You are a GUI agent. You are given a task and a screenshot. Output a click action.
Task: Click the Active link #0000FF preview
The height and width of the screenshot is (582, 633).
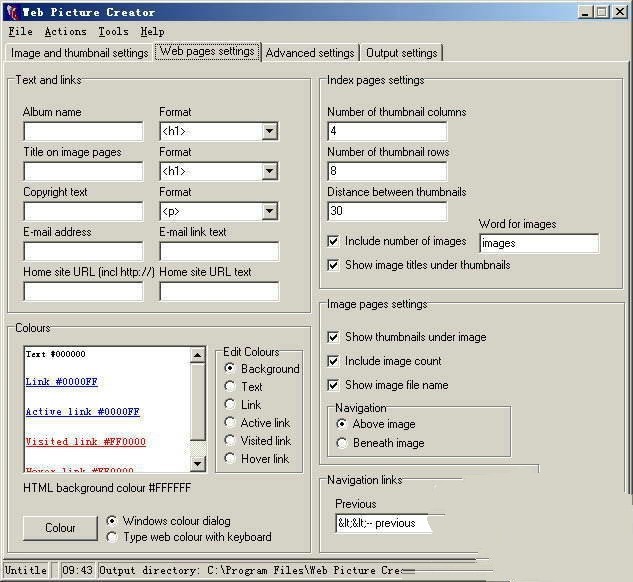pos(82,412)
